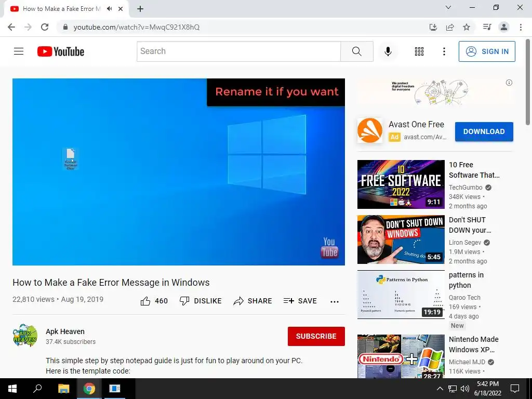
Task: Click the search magnifier button
Action: 356,51
